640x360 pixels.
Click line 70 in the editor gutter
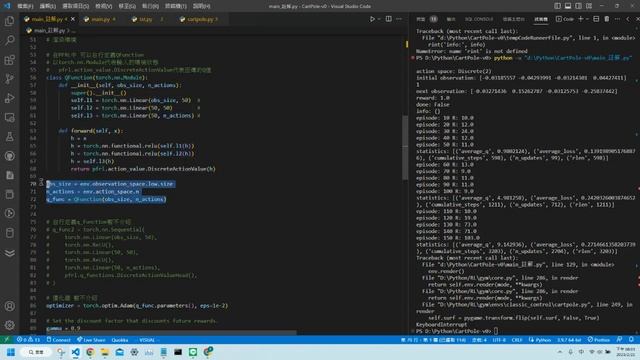click(x=33, y=184)
